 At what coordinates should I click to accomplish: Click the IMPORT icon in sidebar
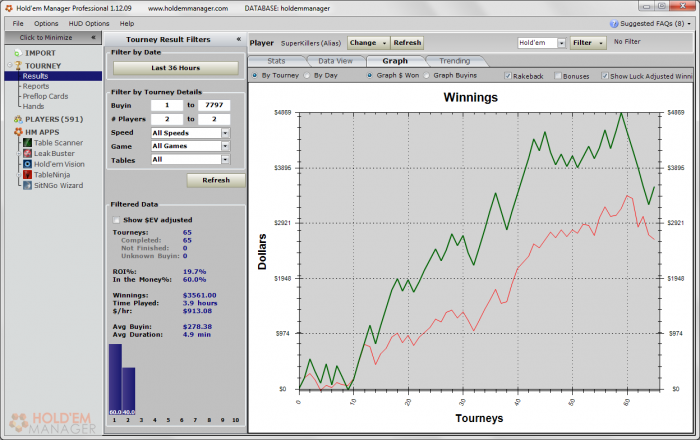click(x=18, y=53)
